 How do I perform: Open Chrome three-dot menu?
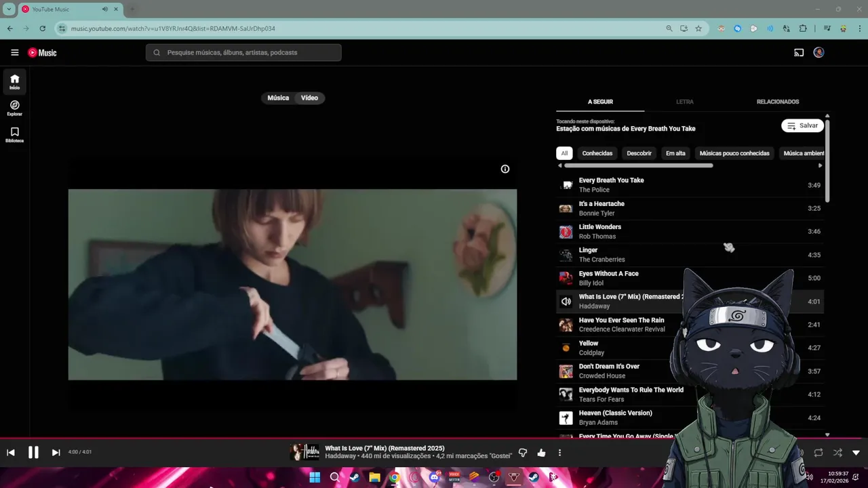pos(859,28)
